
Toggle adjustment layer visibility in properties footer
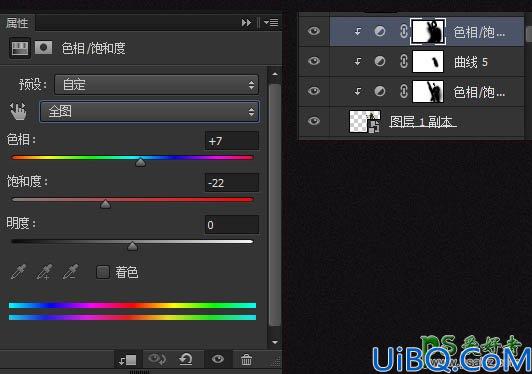(x=217, y=359)
